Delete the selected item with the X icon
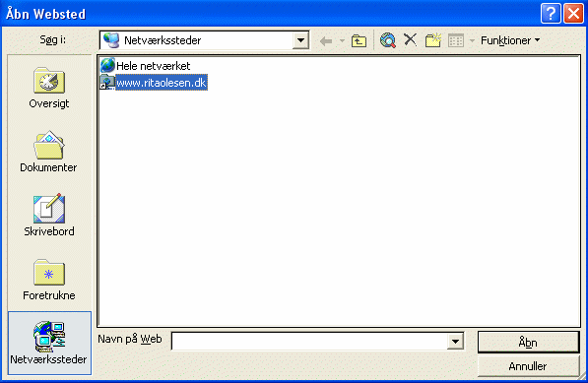This screenshot has width=588, height=383. point(411,39)
